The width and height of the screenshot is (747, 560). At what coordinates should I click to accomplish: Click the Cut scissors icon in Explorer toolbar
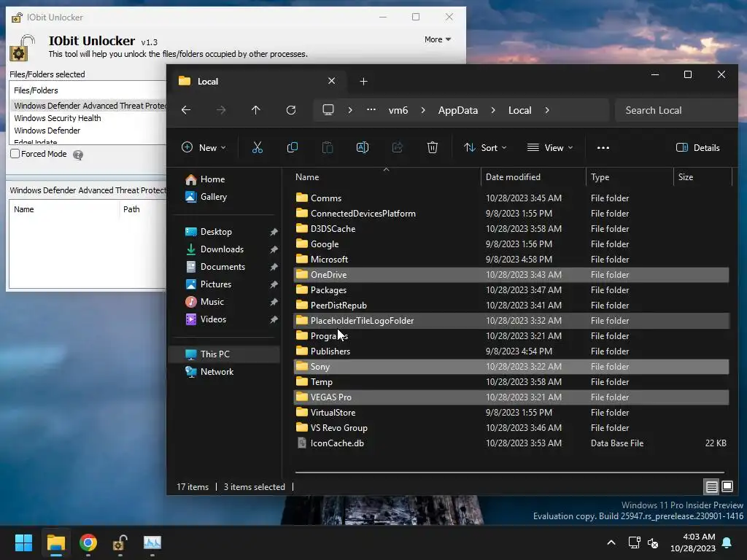click(x=258, y=147)
